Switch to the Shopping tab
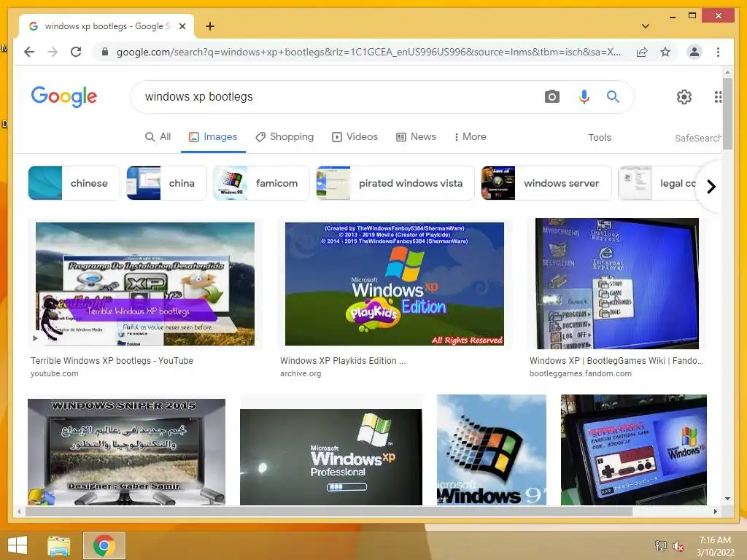Screen dimensions: 747x560 tap(285, 136)
